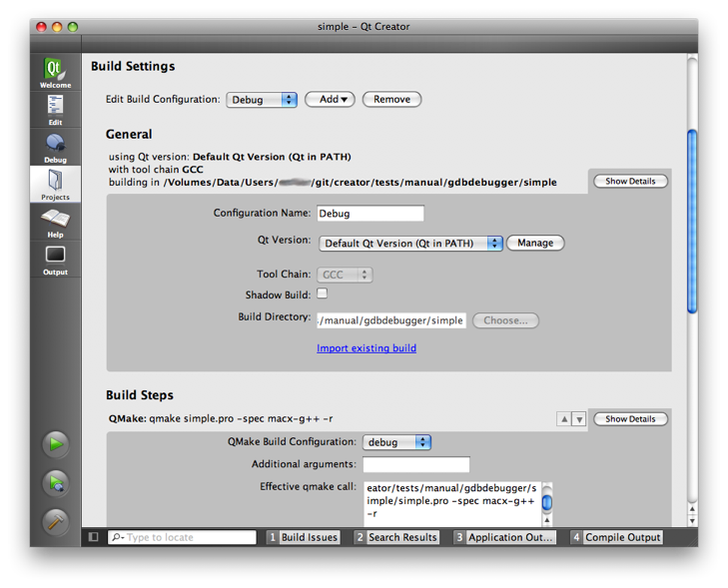Image resolution: width=728 pixels, height=588 pixels.
Task: Open the Help mode
Action: (55, 222)
